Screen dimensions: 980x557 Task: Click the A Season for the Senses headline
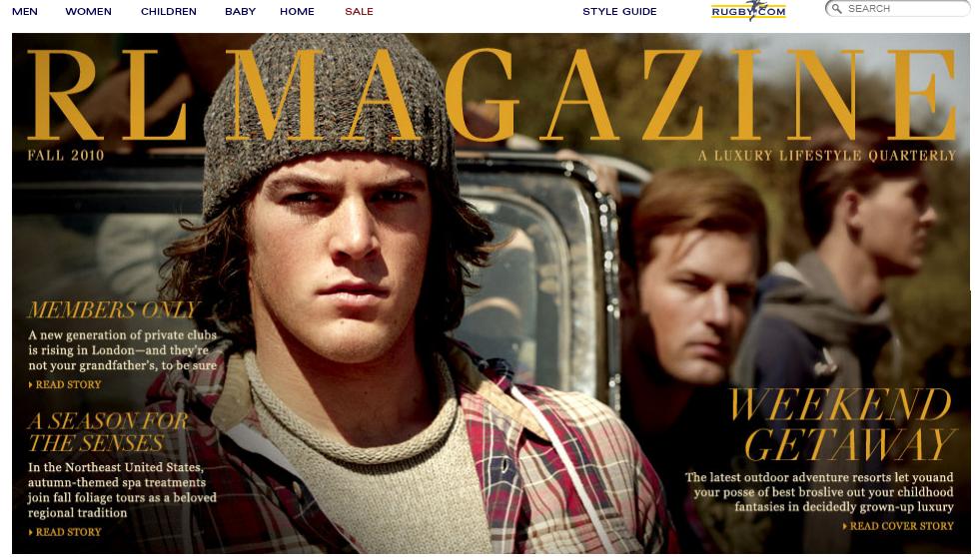pyautogui.click(x=108, y=432)
